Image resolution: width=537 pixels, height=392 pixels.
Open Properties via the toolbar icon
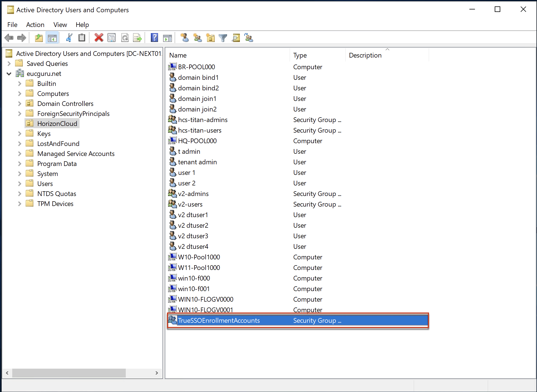pos(112,38)
